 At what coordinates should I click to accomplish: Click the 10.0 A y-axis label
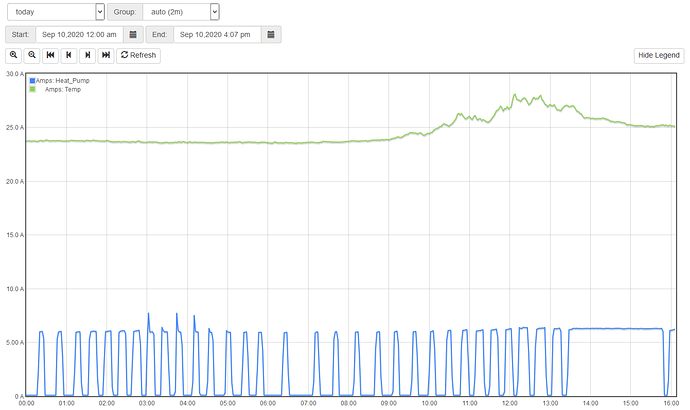15,289
